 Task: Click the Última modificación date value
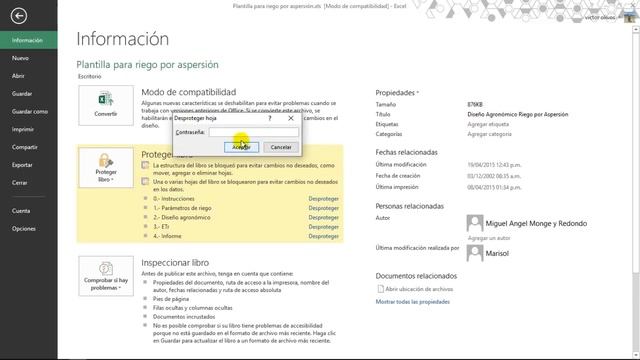[x=494, y=165]
